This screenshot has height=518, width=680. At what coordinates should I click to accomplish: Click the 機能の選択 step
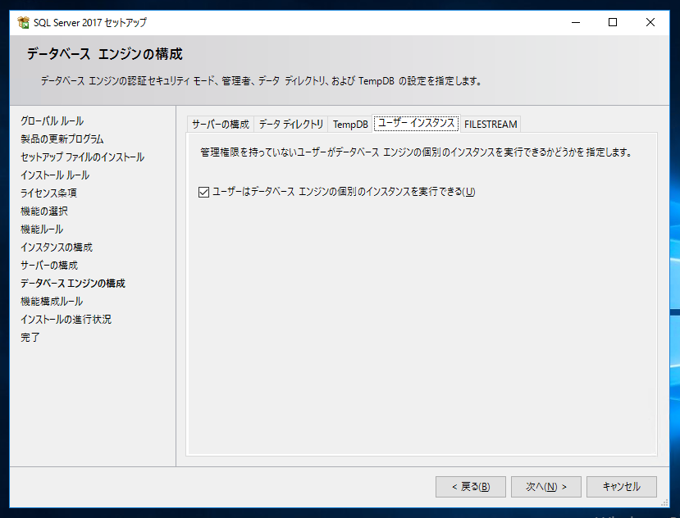(44, 211)
